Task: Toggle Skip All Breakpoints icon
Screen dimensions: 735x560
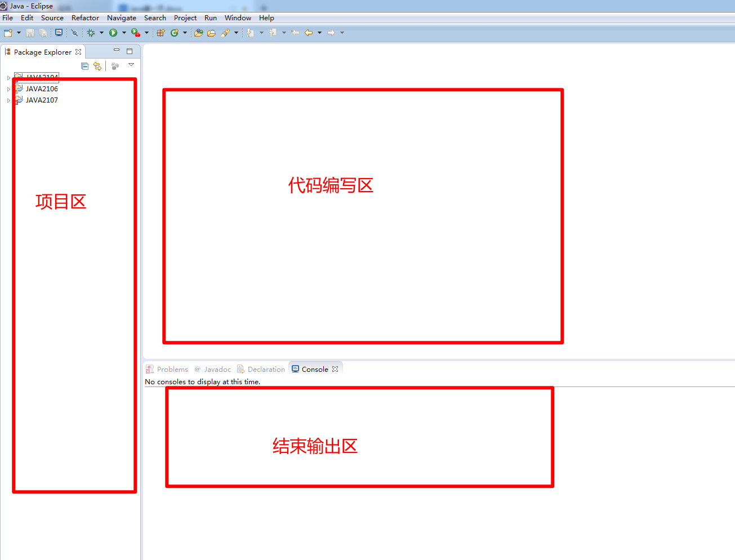Action: point(74,33)
